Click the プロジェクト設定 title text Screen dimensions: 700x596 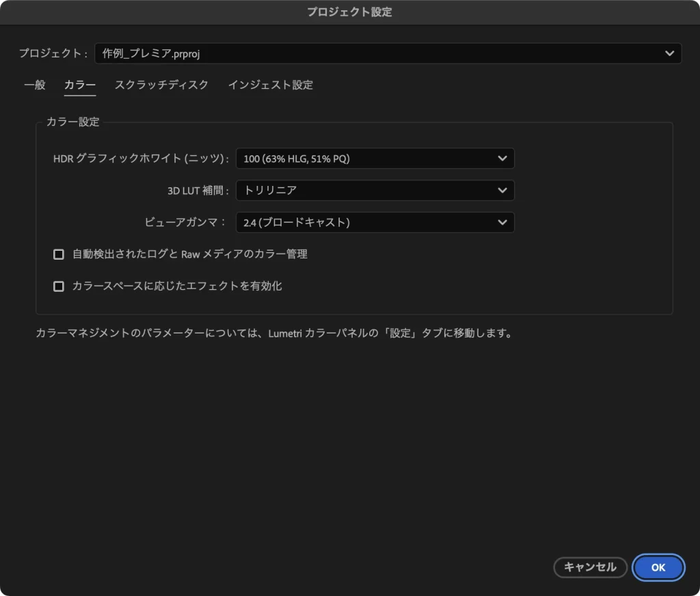[x=349, y=12]
